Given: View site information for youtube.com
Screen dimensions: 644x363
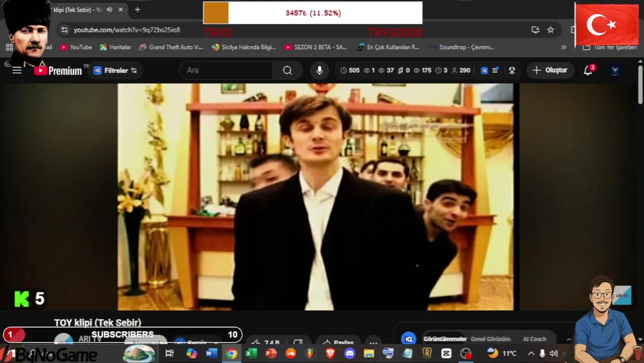Looking at the screenshot, I should [x=64, y=30].
